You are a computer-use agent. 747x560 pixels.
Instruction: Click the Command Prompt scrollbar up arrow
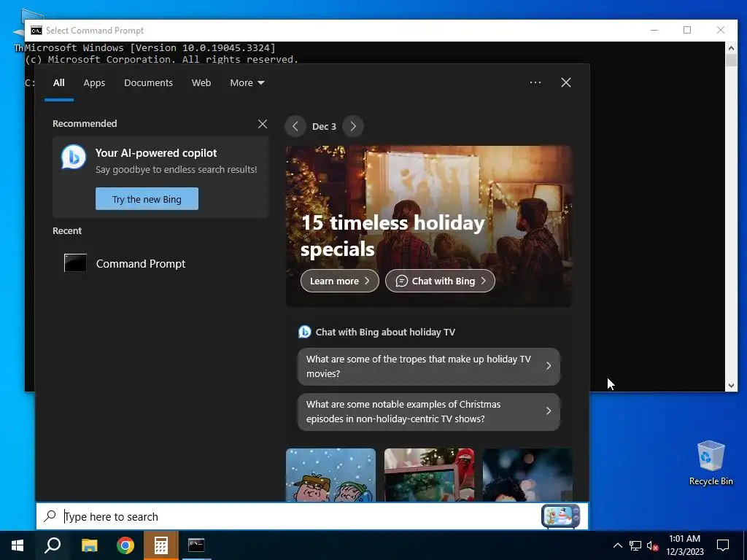coord(731,47)
